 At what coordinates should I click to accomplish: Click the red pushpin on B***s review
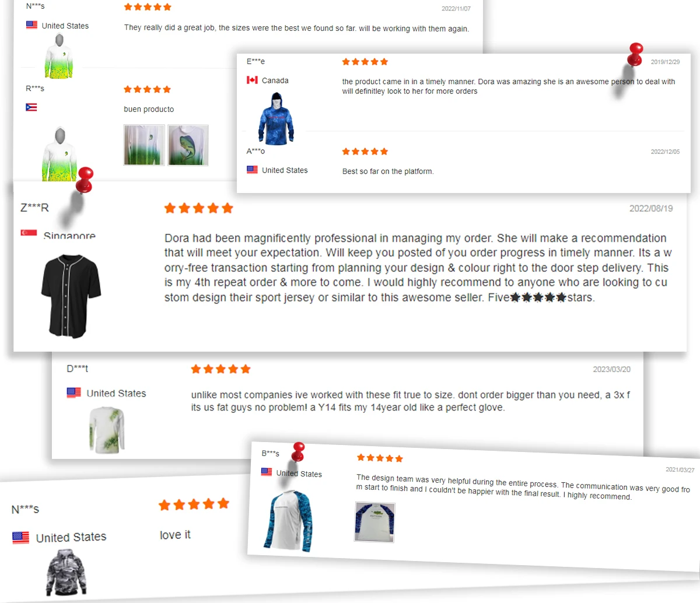(298, 451)
